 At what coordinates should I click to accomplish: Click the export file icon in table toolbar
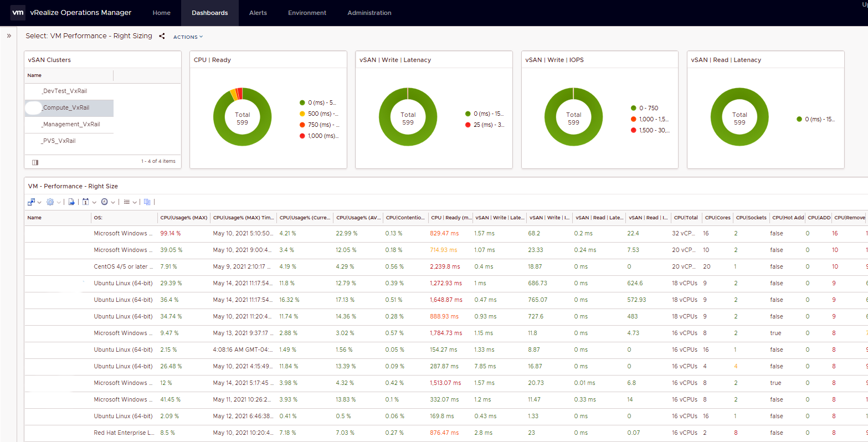[x=71, y=202]
